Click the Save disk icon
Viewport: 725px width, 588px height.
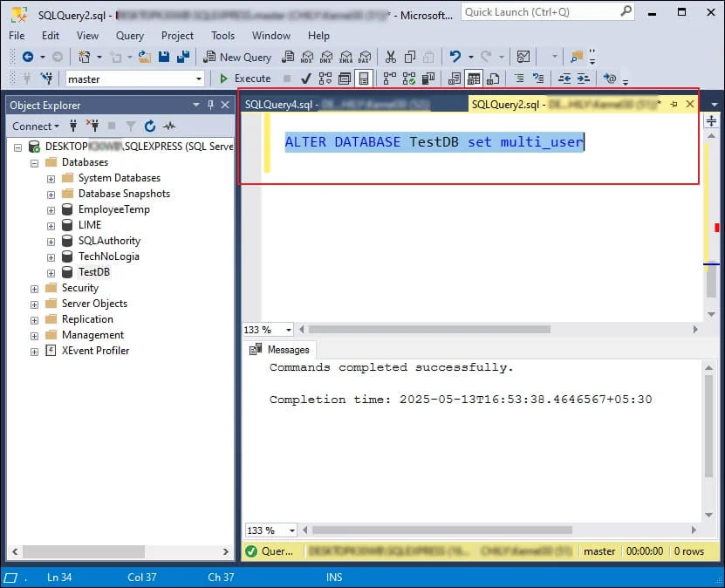164,57
